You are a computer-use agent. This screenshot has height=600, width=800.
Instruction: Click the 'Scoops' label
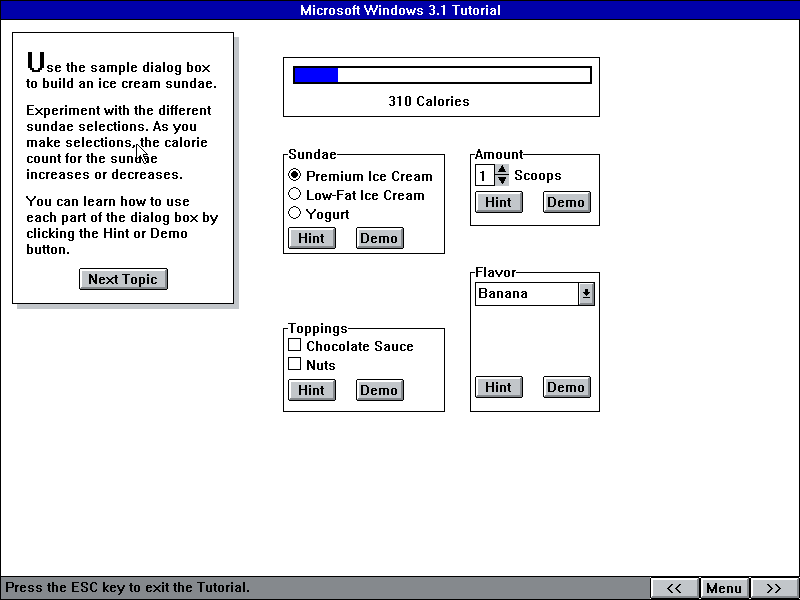click(538, 176)
